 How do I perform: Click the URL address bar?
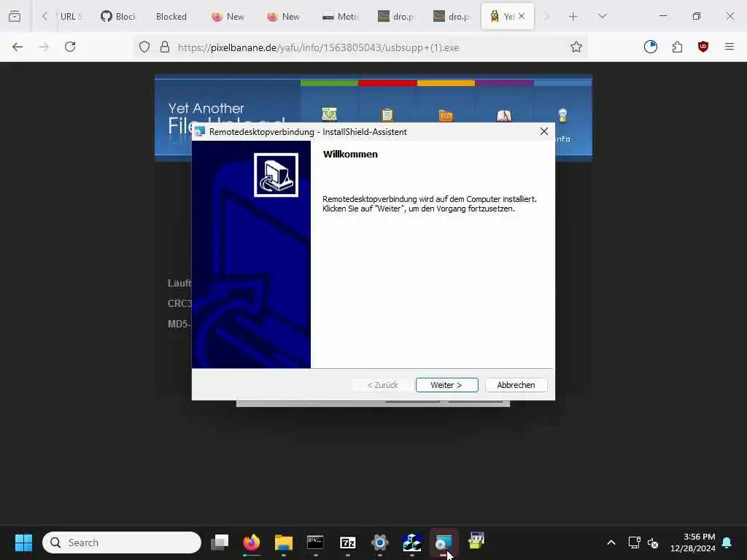point(360,47)
